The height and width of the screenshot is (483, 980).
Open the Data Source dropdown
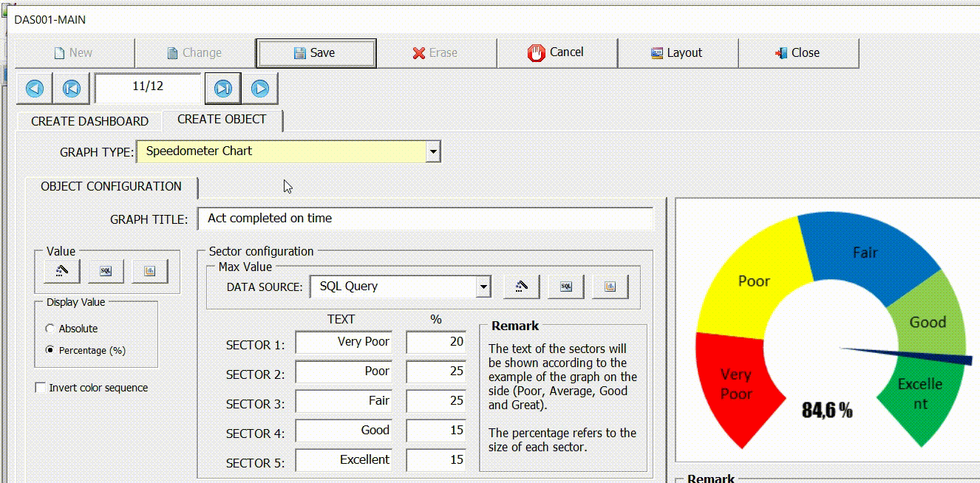[x=484, y=287]
